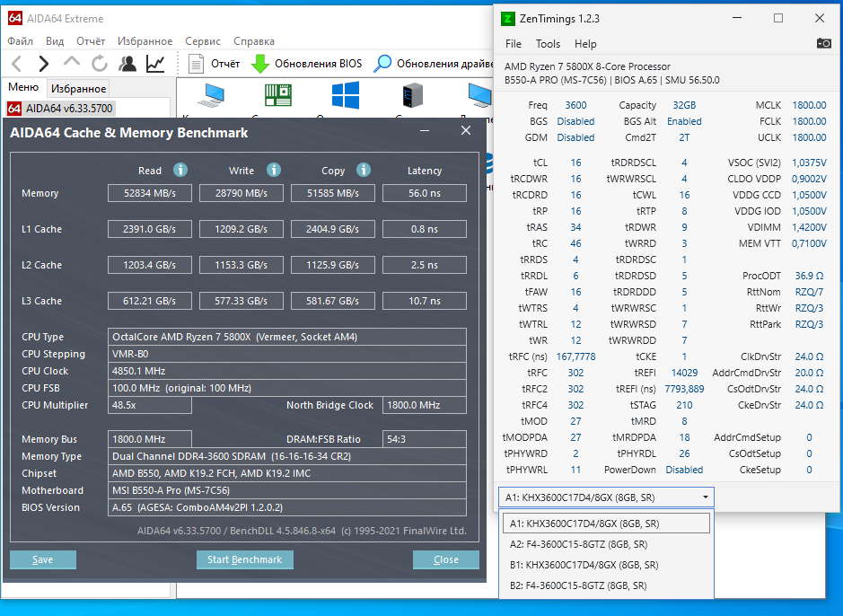Open the Отчёт menu in menu bar
Viewport: 843px width, 616px height.
(x=91, y=41)
